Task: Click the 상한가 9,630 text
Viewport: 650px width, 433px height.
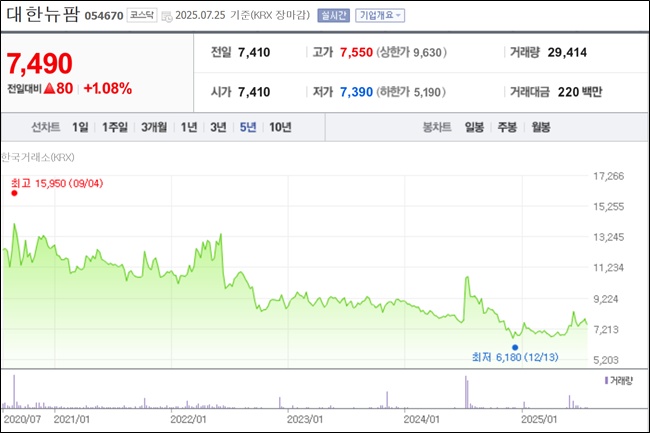Action: [x=411, y=52]
